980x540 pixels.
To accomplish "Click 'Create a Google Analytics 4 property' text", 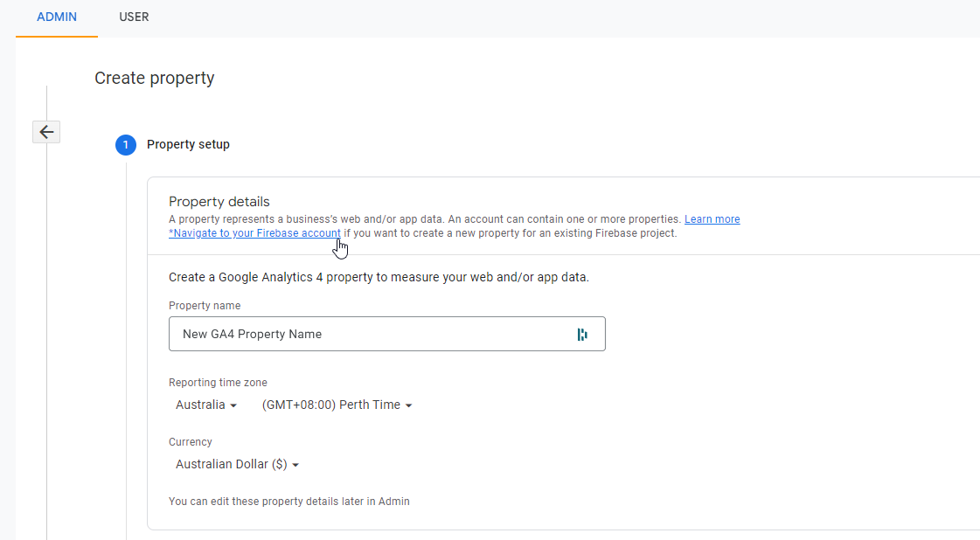I will [379, 278].
